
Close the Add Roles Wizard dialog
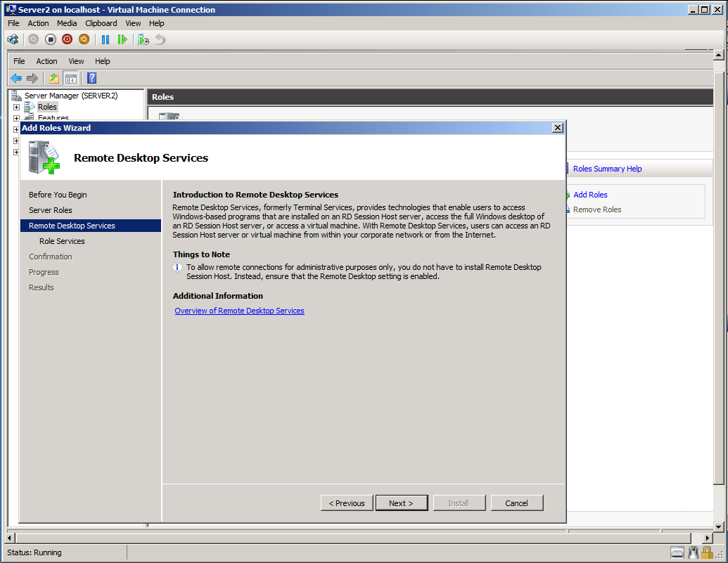558,128
